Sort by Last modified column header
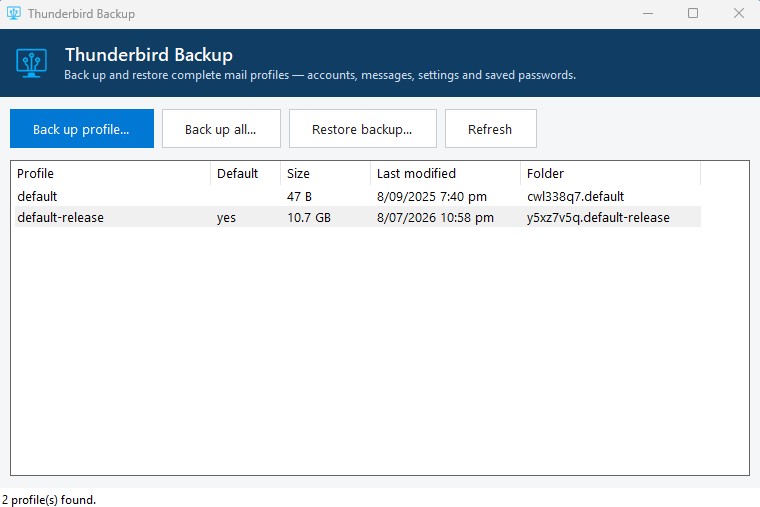760x507 pixels. click(x=445, y=174)
